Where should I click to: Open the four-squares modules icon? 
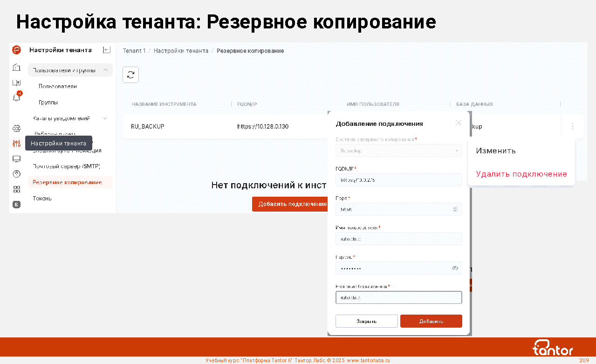pos(17,189)
